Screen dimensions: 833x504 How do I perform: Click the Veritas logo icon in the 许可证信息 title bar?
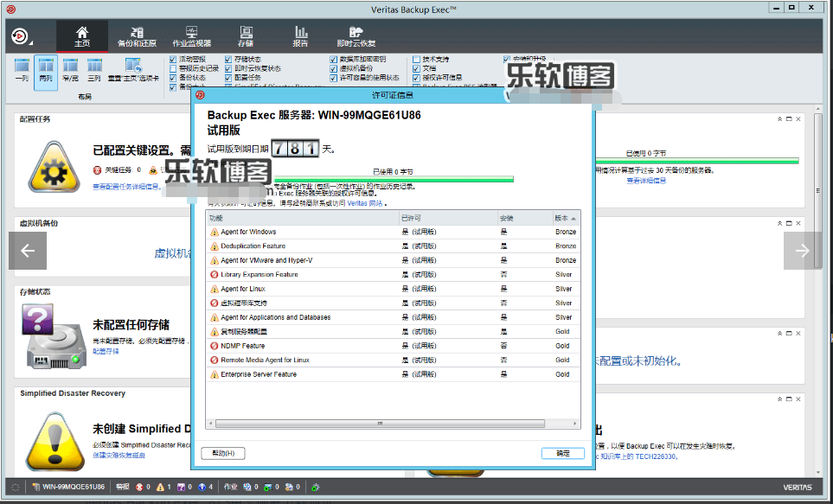tap(201, 95)
